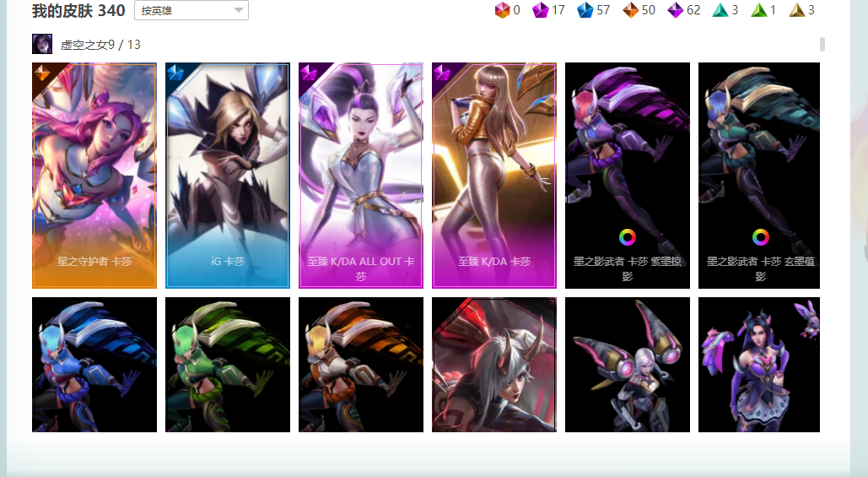The width and height of the screenshot is (868, 477).
Task: Click the 我的皮肤 340 heading
Action: coord(78,10)
